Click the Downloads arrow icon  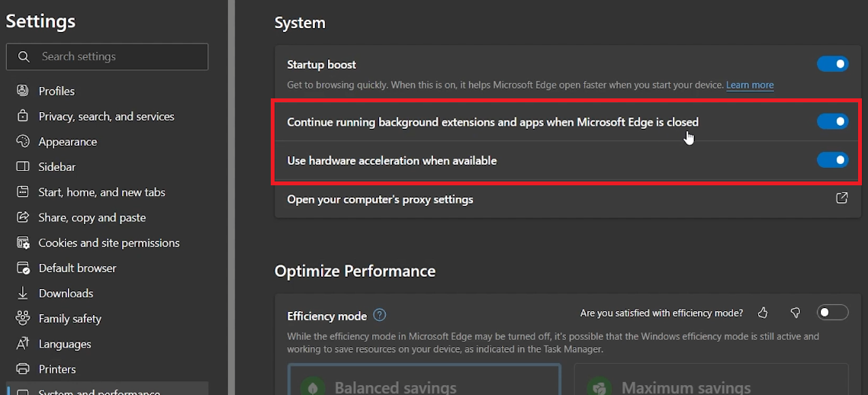pyautogui.click(x=23, y=294)
